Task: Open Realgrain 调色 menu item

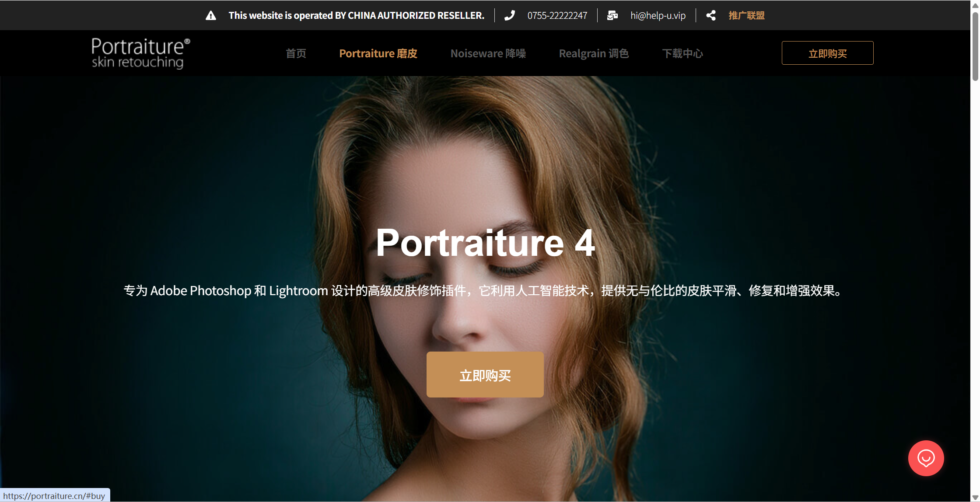Action: point(594,53)
